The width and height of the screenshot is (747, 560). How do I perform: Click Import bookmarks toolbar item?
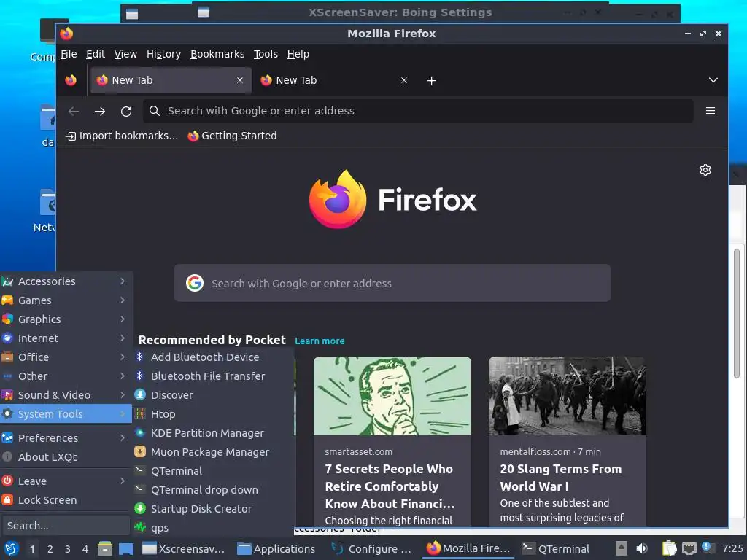pos(122,136)
